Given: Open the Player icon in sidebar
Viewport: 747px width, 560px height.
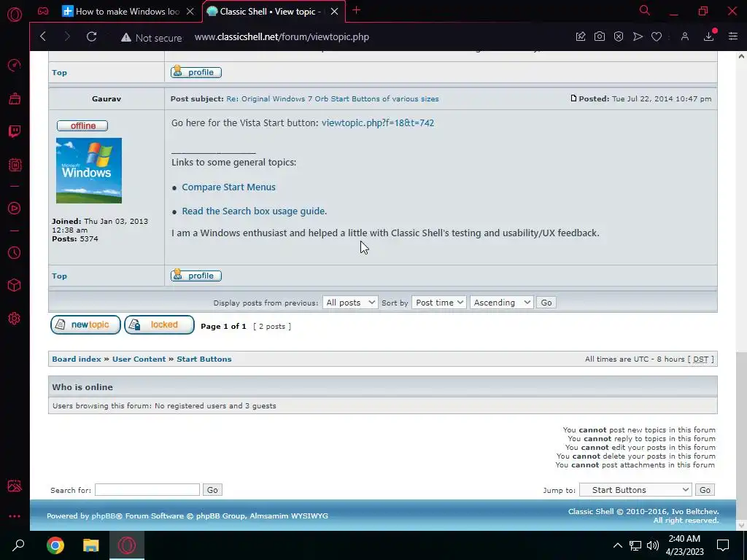Looking at the screenshot, I should tap(15, 208).
